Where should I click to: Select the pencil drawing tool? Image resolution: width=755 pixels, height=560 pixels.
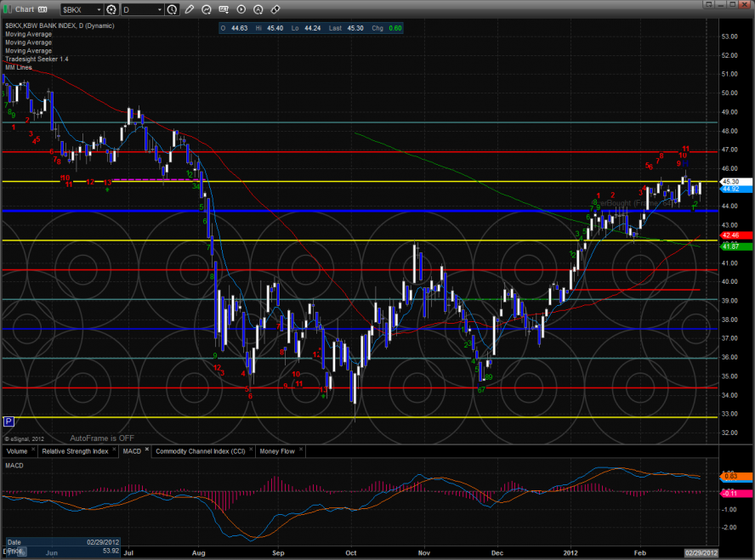pyautogui.click(x=189, y=9)
